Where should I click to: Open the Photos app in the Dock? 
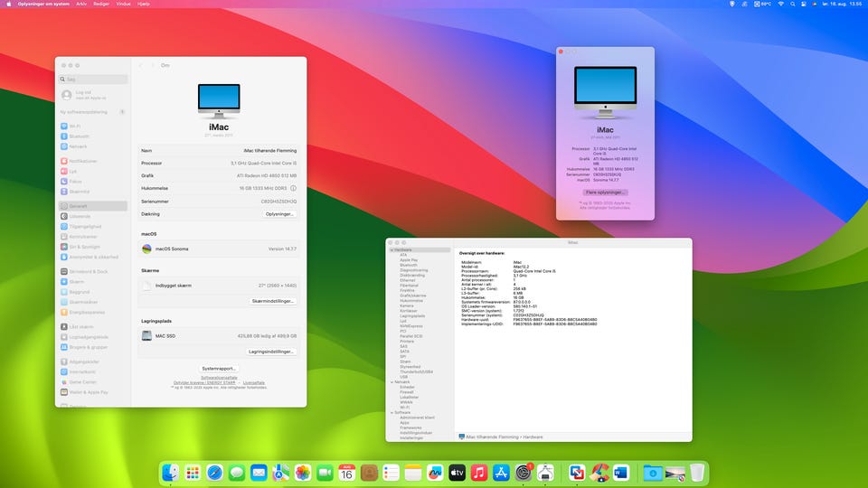click(x=303, y=472)
